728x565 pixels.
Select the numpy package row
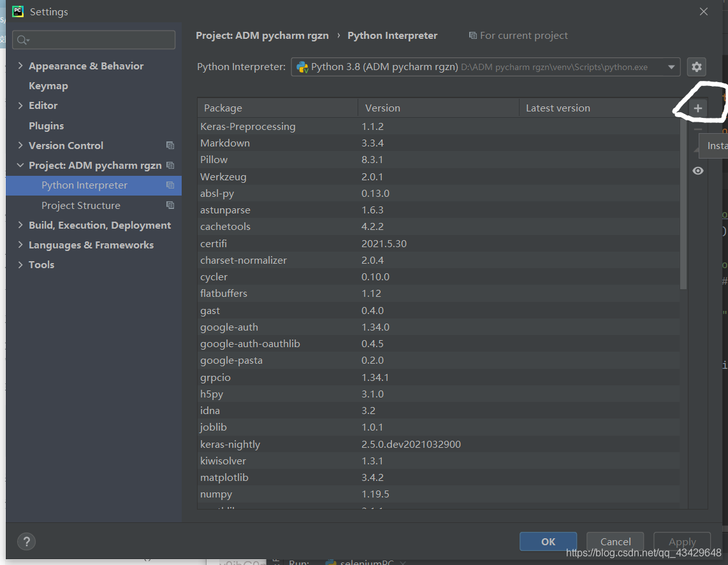[x=439, y=494]
